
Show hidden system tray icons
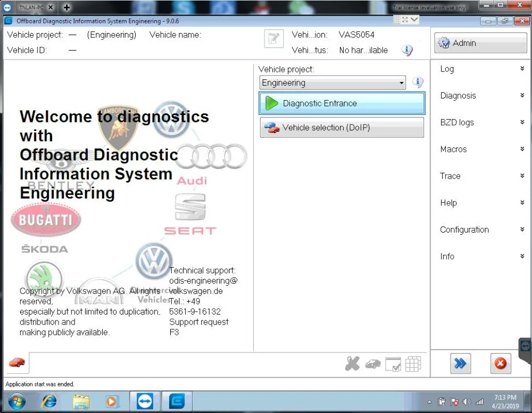pyautogui.click(x=429, y=402)
